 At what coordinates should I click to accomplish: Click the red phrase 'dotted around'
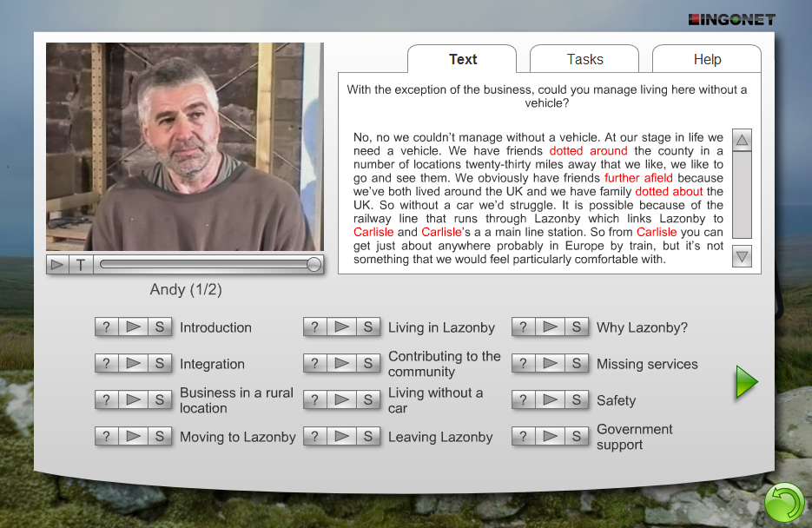click(x=588, y=150)
